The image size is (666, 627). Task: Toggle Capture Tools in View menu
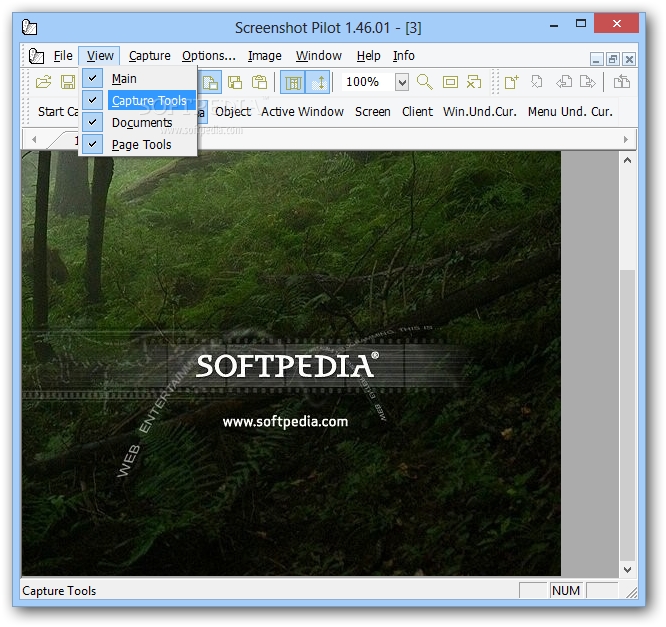(138, 101)
